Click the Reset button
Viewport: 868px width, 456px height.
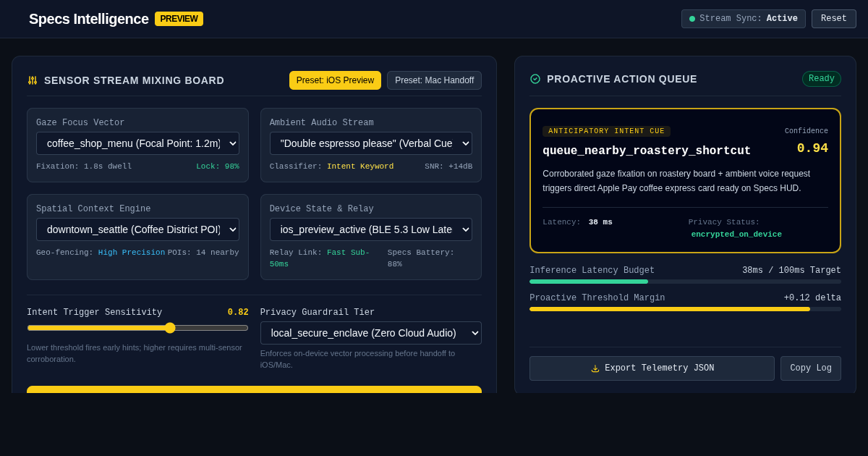click(834, 19)
